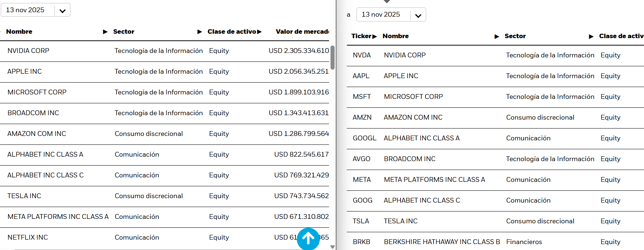Click the sort arrow beside right Nombre header

[x=497, y=36]
